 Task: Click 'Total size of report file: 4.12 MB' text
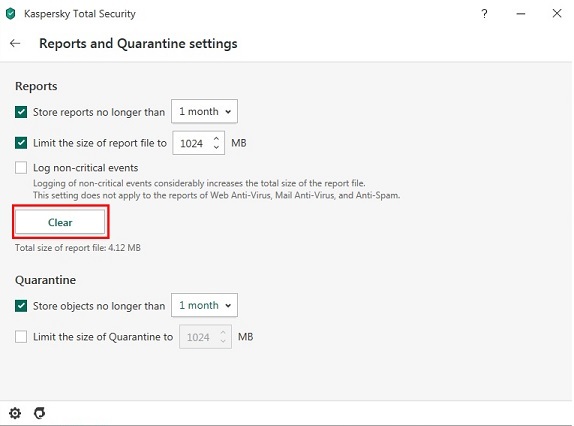(78, 248)
